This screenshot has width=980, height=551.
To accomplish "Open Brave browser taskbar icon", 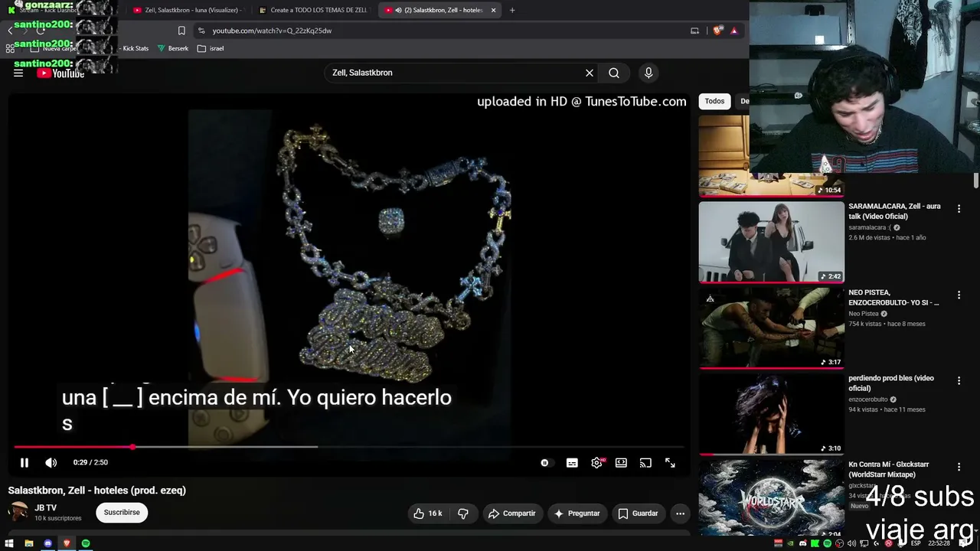I will coord(67,543).
